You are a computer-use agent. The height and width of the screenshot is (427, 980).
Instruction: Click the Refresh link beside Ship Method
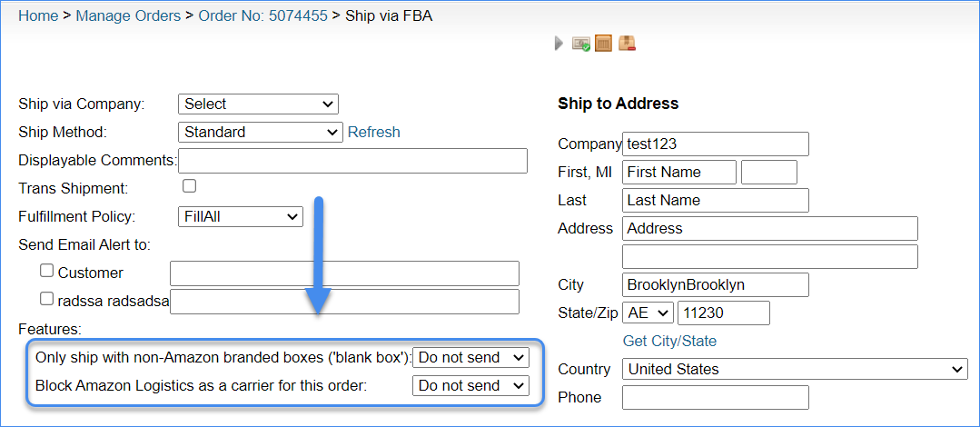pos(374,132)
